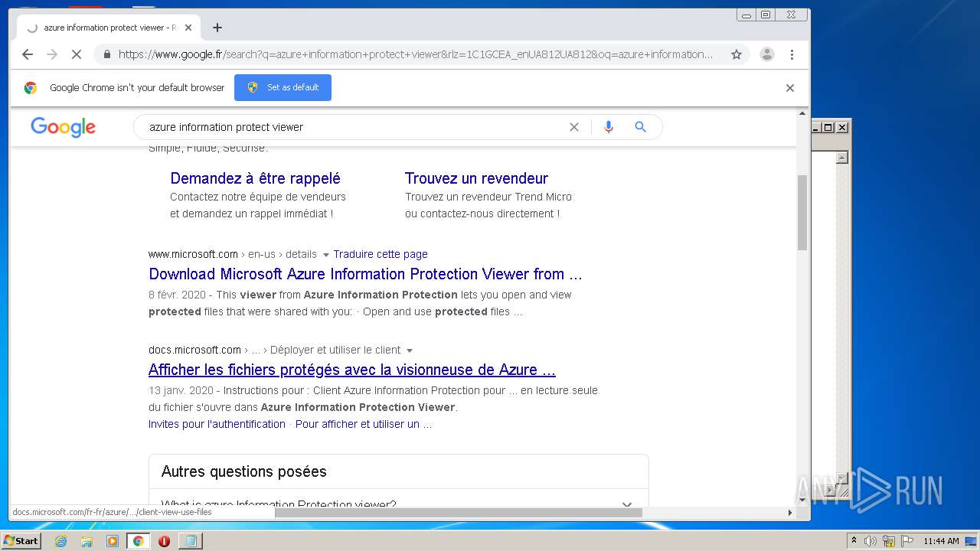Click the page scroll up arrow
This screenshot has height=551, width=980.
[802, 113]
